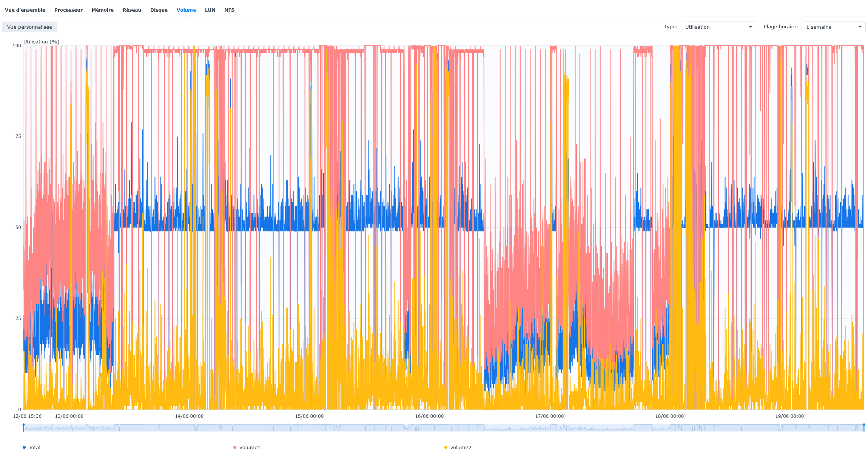Switch to the NFS tab
This screenshot has width=868, height=456.
[x=229, y=10]
